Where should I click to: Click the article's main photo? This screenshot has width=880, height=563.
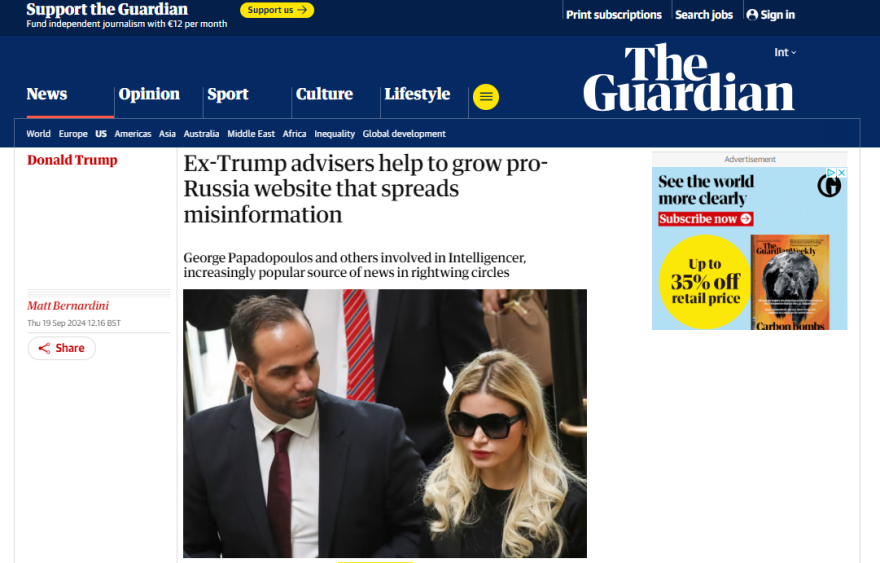[385, 423]
